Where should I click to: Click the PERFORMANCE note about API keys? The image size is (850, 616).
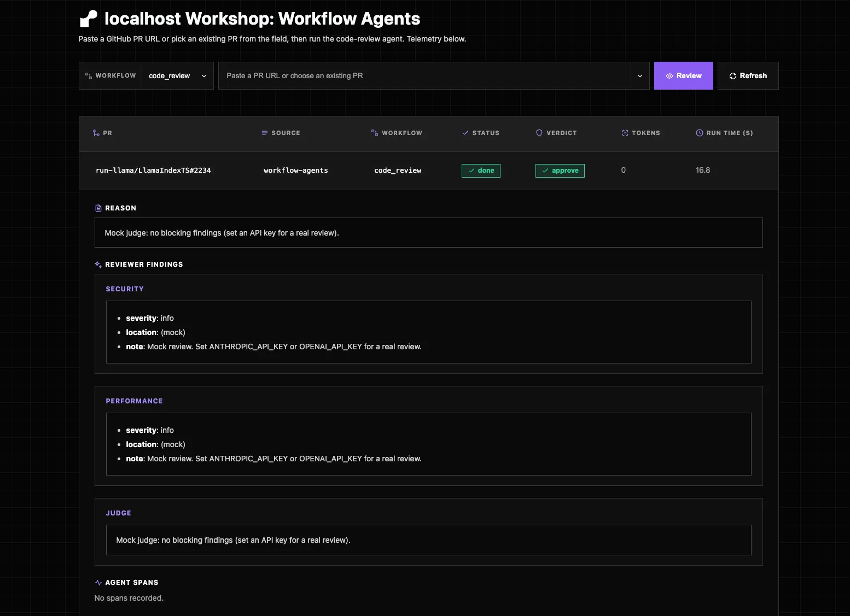pos(273,459)
